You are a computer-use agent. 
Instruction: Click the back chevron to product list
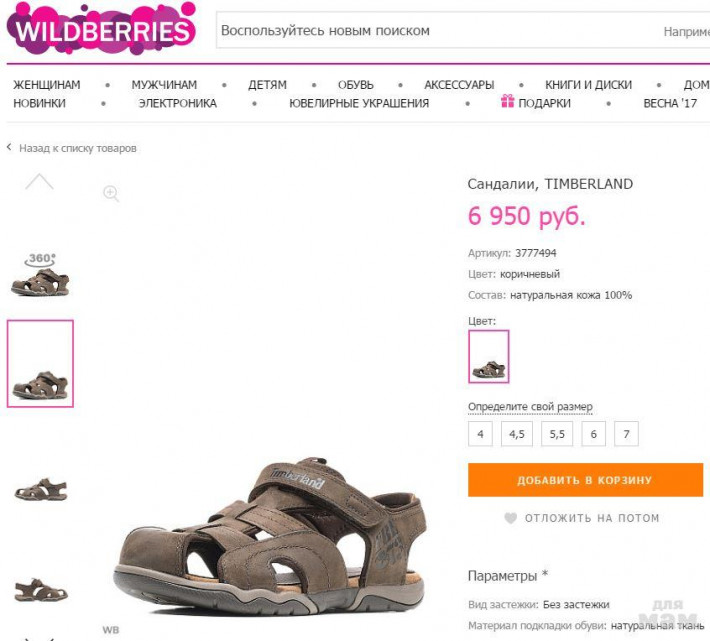(9, 147)
